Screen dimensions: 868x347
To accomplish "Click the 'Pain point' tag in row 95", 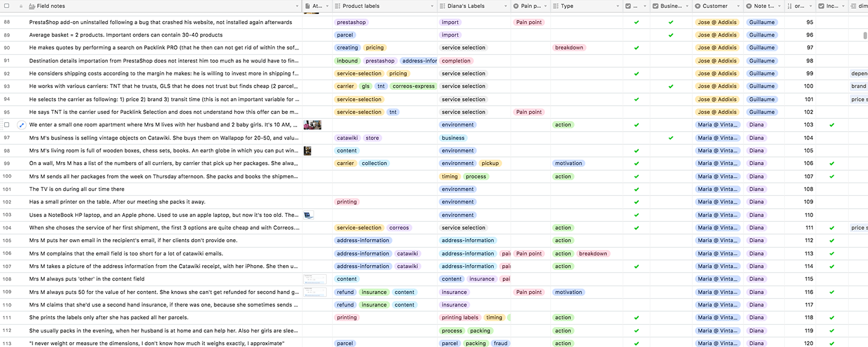I will click(529, 112).
